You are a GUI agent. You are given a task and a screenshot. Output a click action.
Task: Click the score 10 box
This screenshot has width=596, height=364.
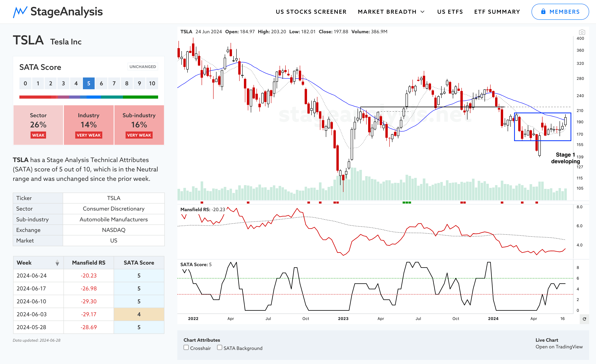tap(152, 83)
